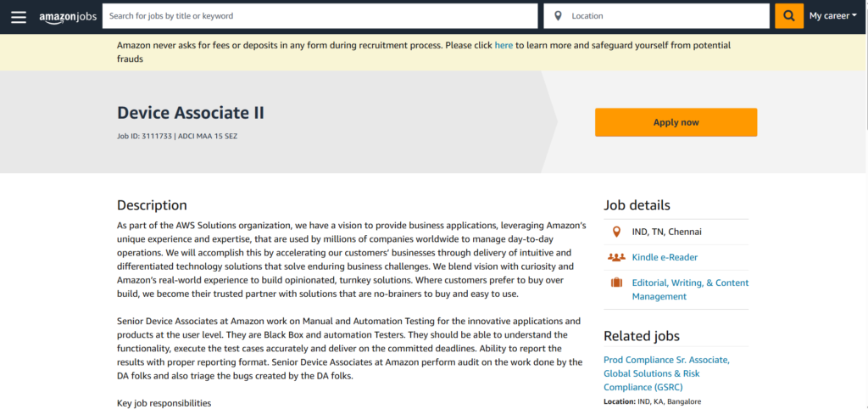Click the location pin beside IND, TN, Chennai

pos(616,232)
